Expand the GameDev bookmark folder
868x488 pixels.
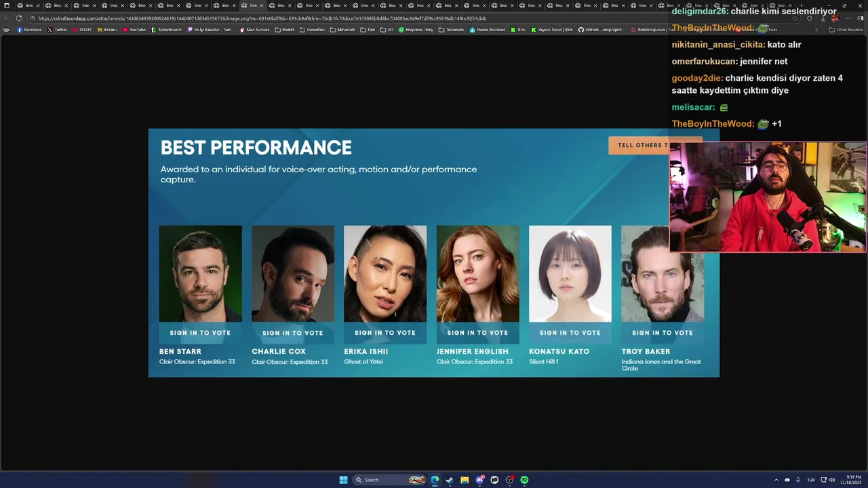[313, 30]
